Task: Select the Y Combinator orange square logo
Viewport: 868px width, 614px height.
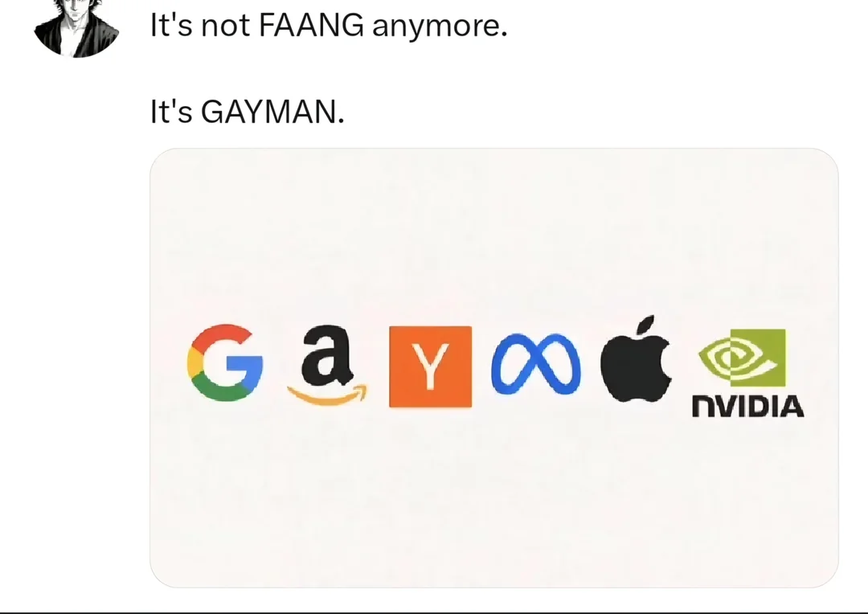Action: (431, 367)
